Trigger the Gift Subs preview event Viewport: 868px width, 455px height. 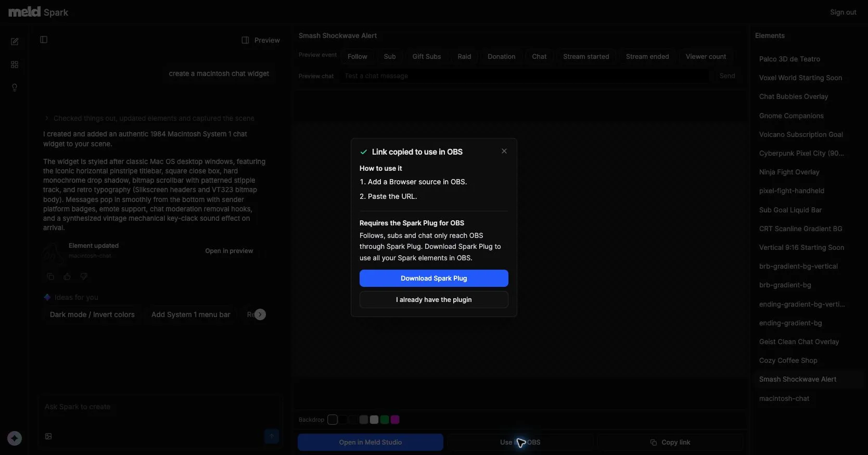(x=427, y=56)
